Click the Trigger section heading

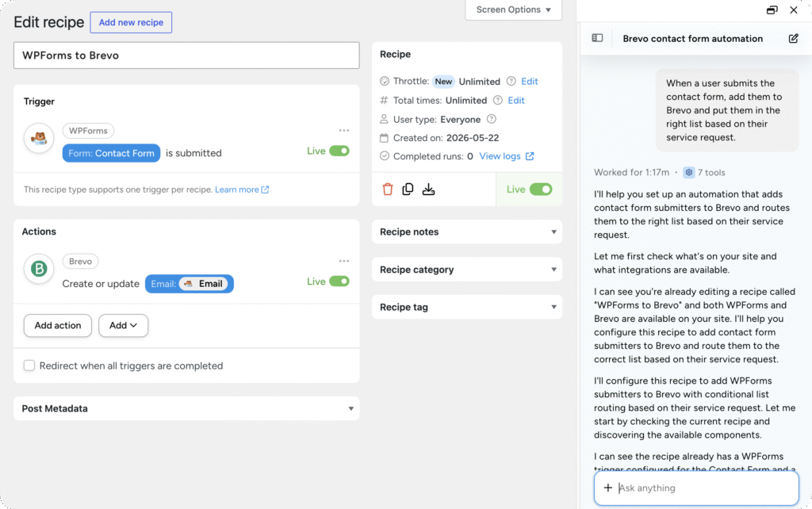pos(39,101)
